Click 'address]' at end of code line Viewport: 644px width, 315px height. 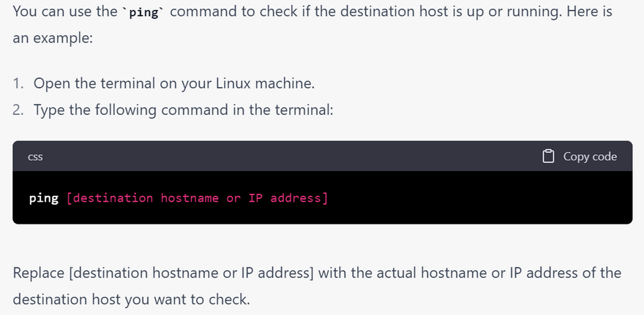pyautogui.click(x=299, y=198)
